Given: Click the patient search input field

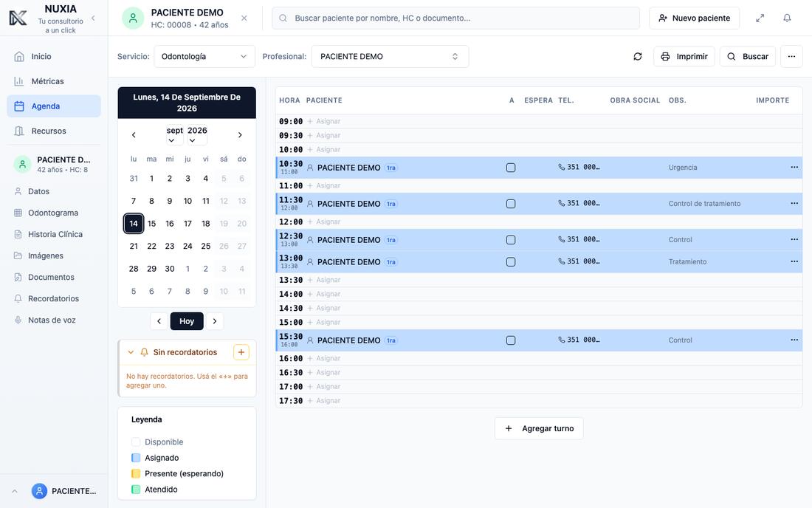Looking at the screenshot, I should (x=455, y=18).
